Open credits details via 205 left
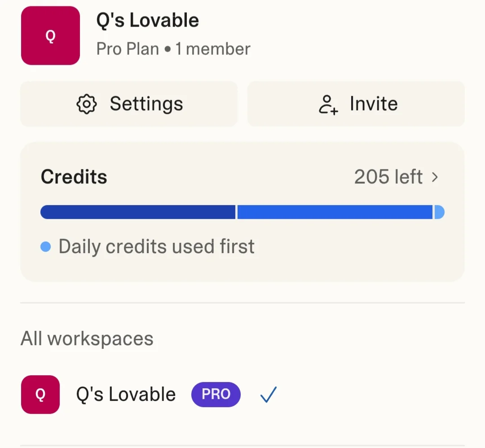 [x=388, y=176]
